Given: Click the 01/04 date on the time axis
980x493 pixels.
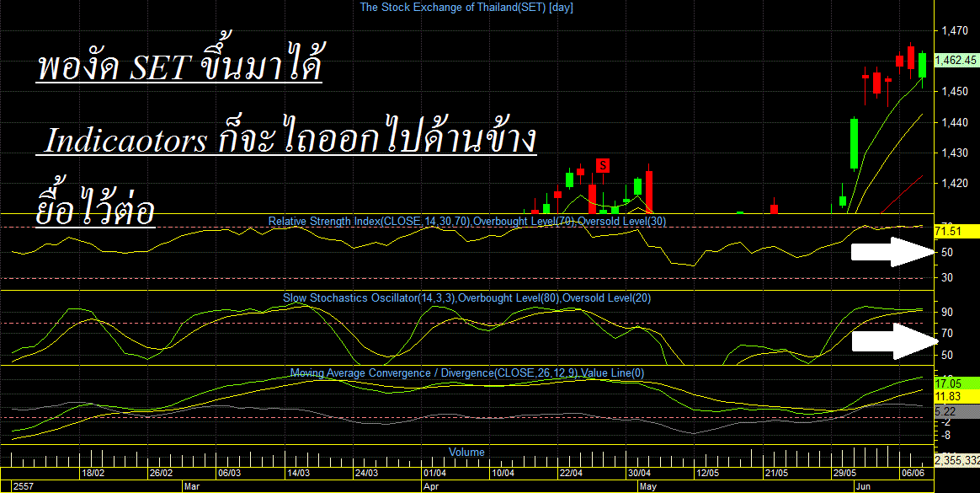Looking at the screenshot, I should coord(434,473).
